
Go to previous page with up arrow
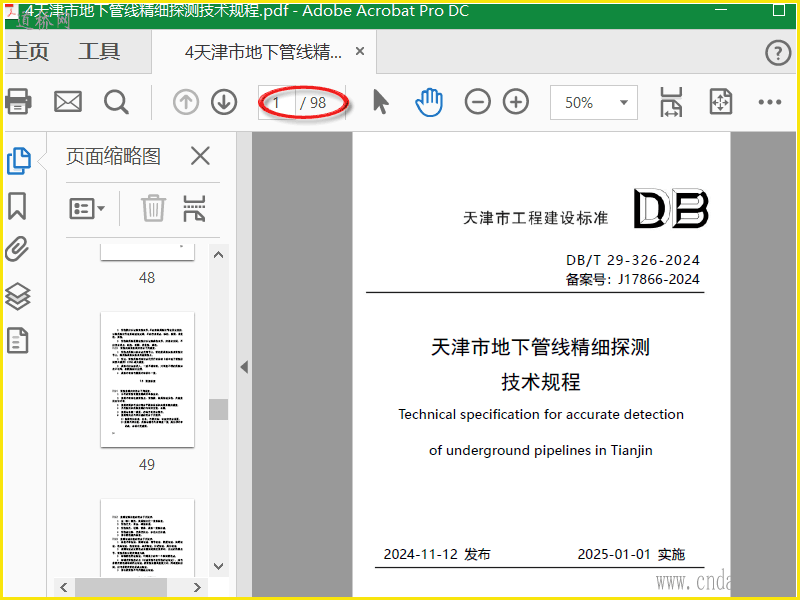pos(186,102)
